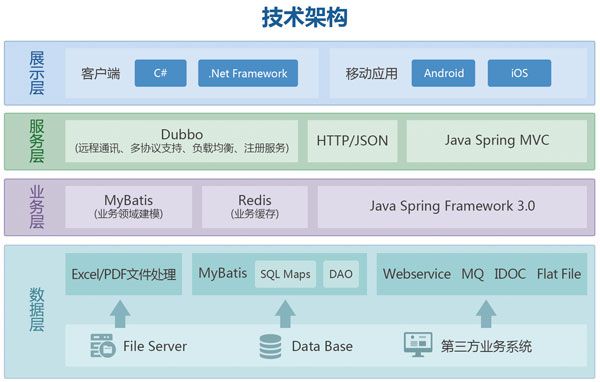Image resolution: width=600 pixels, height=382 pixels.
Task: Click the 业务领域建模 subtitle
Action: click(x=129, y=214)
